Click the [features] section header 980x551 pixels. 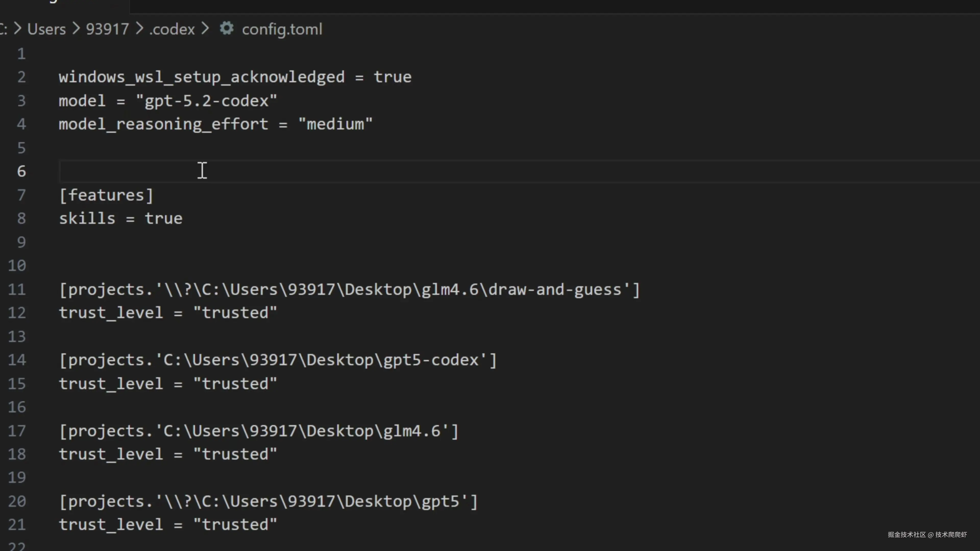(106, 195)
